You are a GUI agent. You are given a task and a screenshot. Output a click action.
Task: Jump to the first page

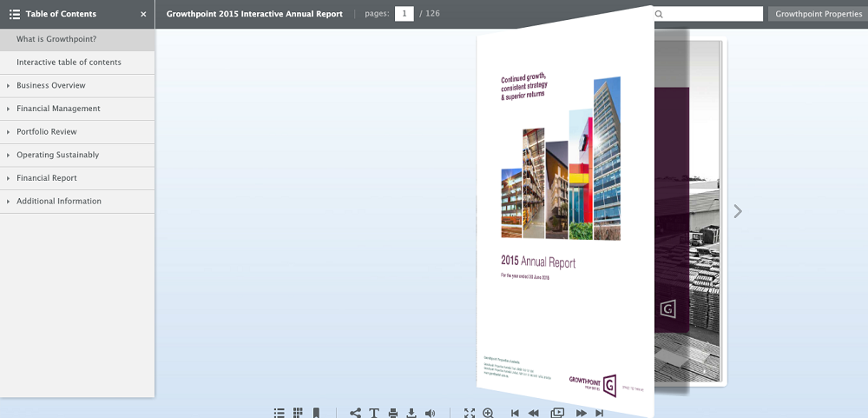coord(515,413)
